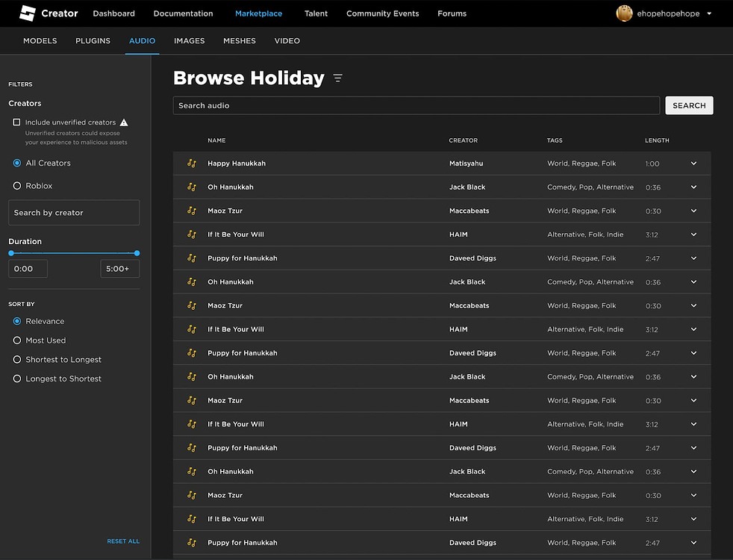Choose Longest to Shortest sorting
Viewport: 733px width, 560px height.
coord(17,379)
